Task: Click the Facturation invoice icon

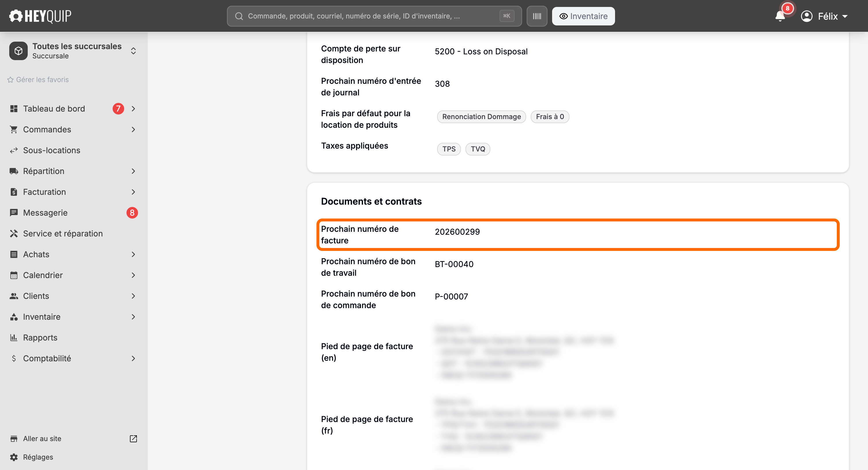Action: (14, 192)
